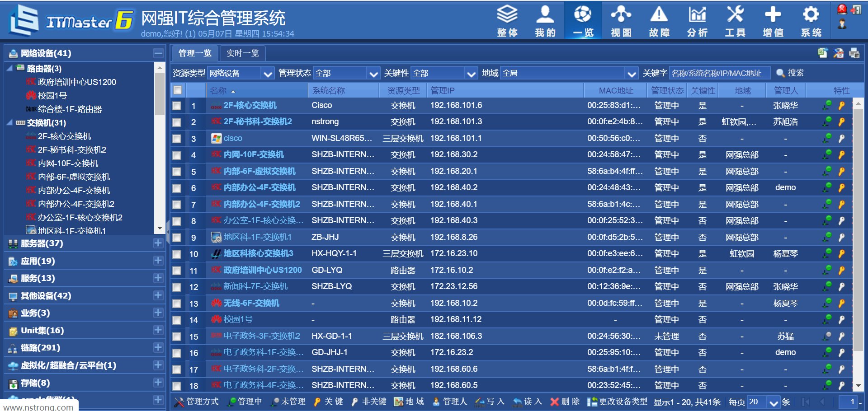The height and width of the screenshot is (411, 868).
Task: Check the box for row 14 校园1号
Action: pyautogui.click(x=177, y=320)
